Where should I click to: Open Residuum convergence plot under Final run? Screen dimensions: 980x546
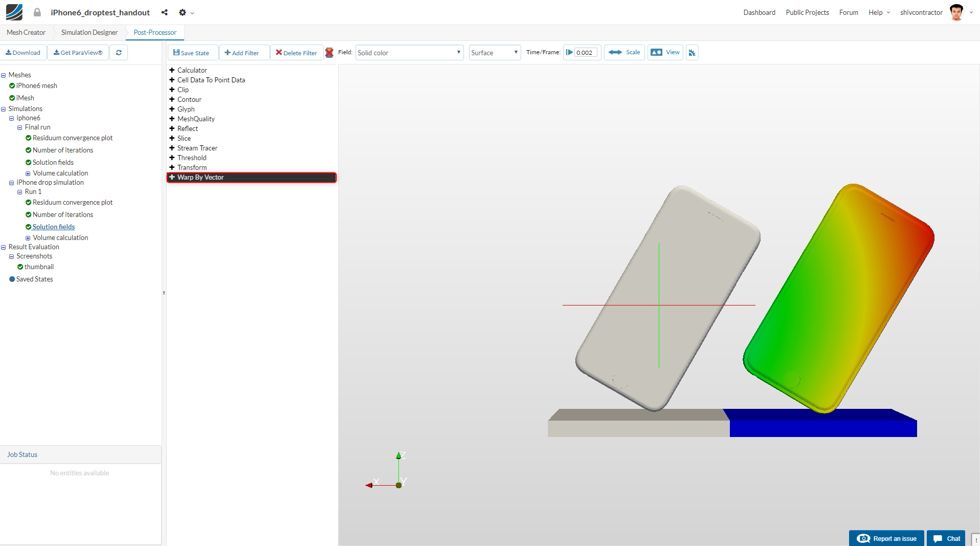pos(73,138)
